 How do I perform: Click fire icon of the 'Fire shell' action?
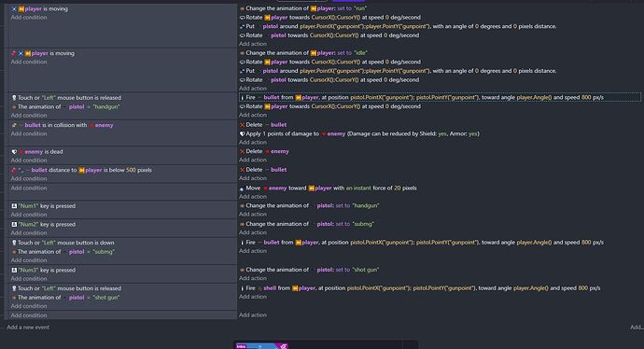242,288
